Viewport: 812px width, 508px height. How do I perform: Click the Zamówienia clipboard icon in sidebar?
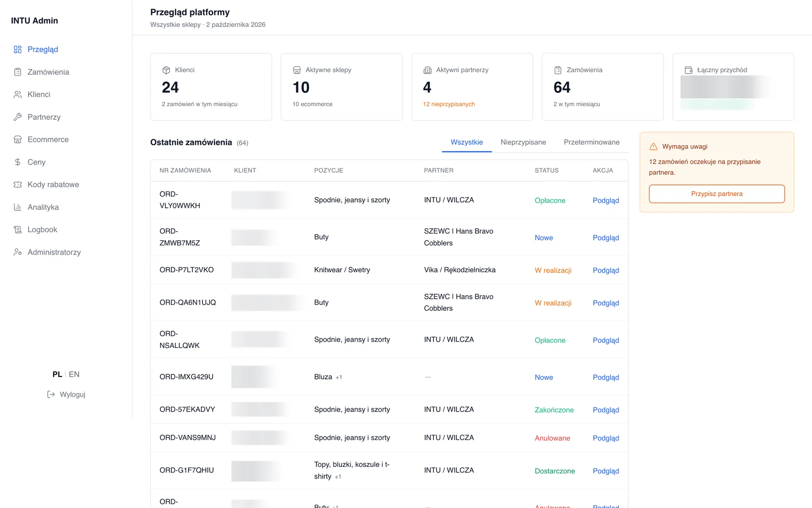[x=18, y=72]
